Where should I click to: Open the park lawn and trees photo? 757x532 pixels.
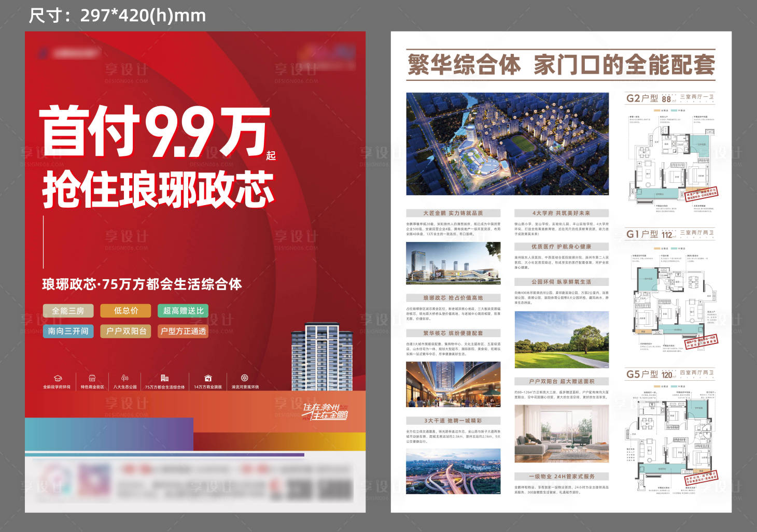click(x=562, y=340)
